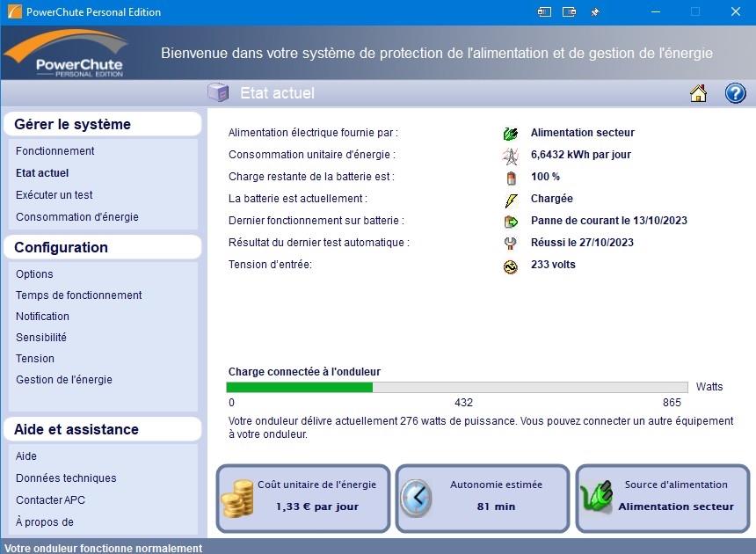Click the clock icon in Autonomie estimée card
This screenshot has height=554, width=756.
(416, 498)
